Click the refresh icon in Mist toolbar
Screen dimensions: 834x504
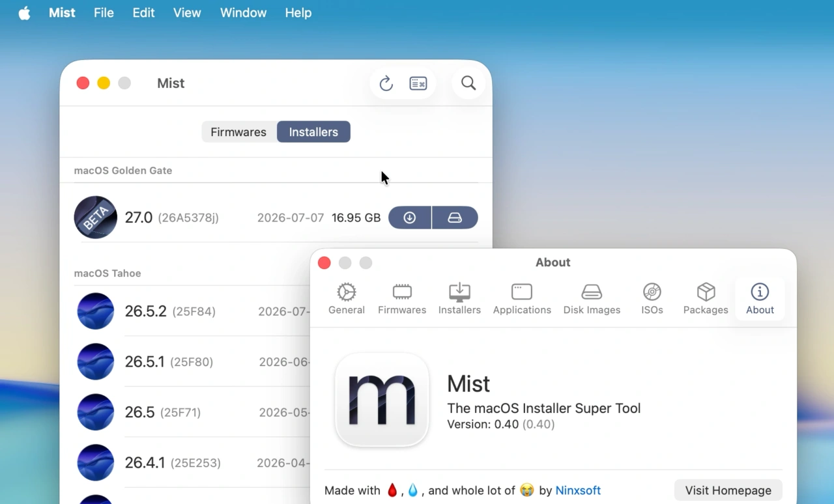tap(386, 83)
